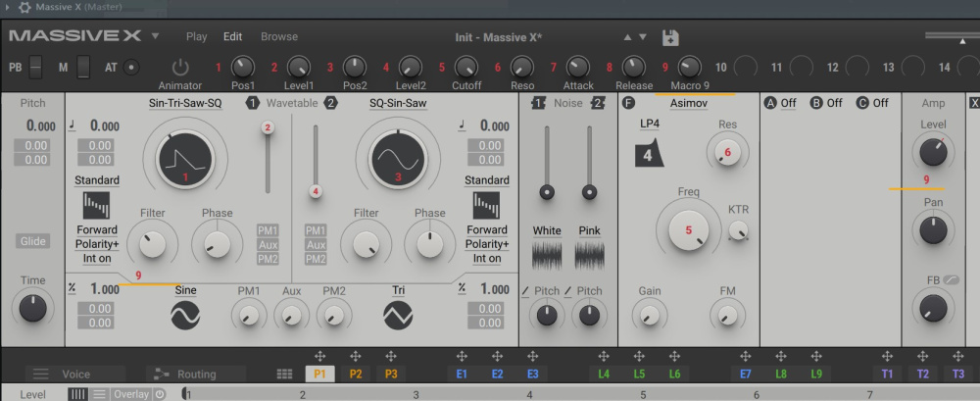
Task: Click the glide Time knob
Action: click(32, 308)
